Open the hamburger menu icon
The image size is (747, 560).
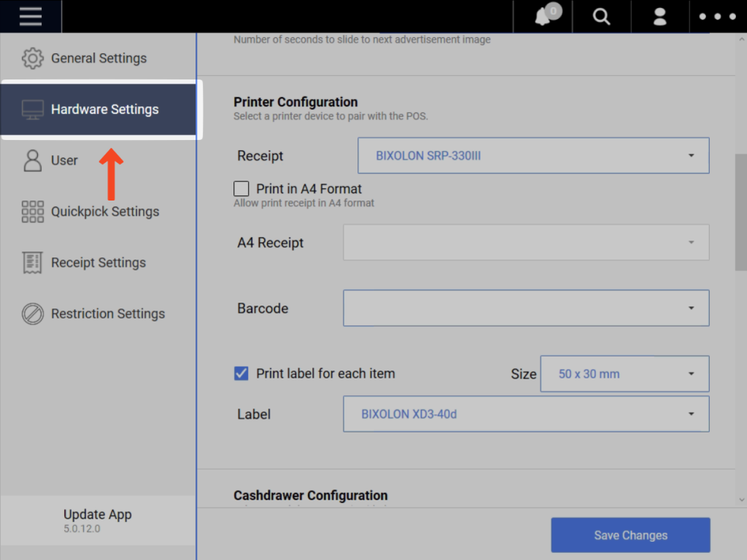click(31, 16)
